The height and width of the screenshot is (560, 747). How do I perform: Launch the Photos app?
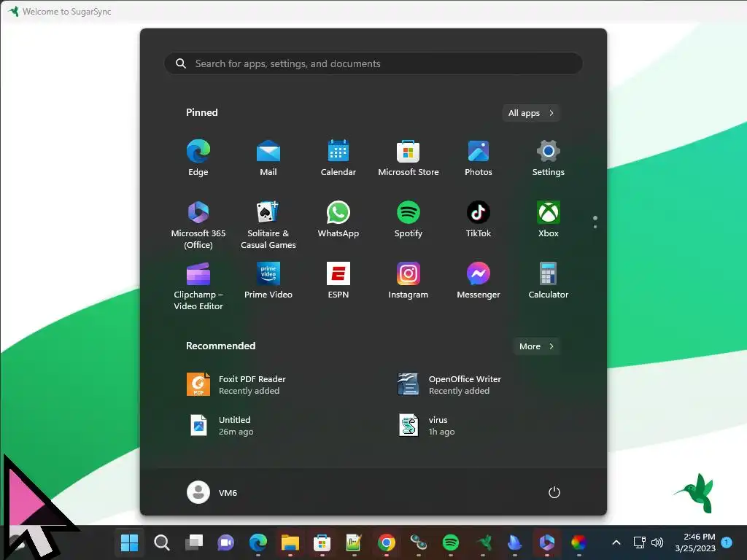pos(479,157)
